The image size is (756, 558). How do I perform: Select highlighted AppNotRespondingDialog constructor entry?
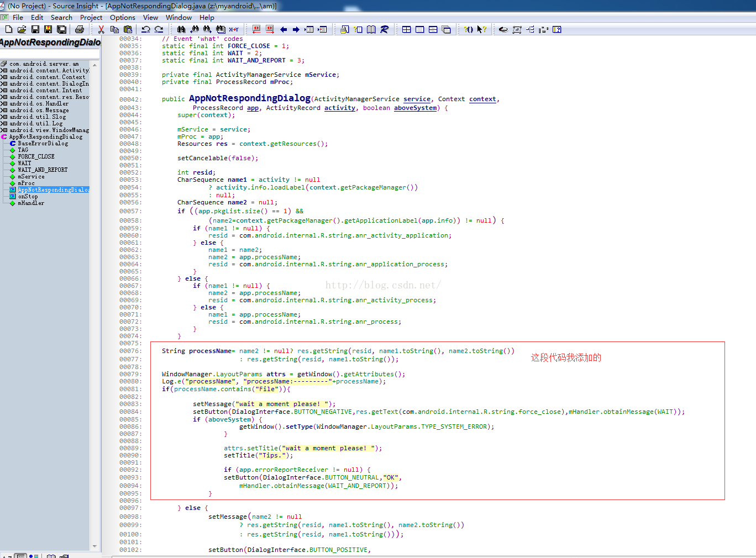click(x=53, y=190)
